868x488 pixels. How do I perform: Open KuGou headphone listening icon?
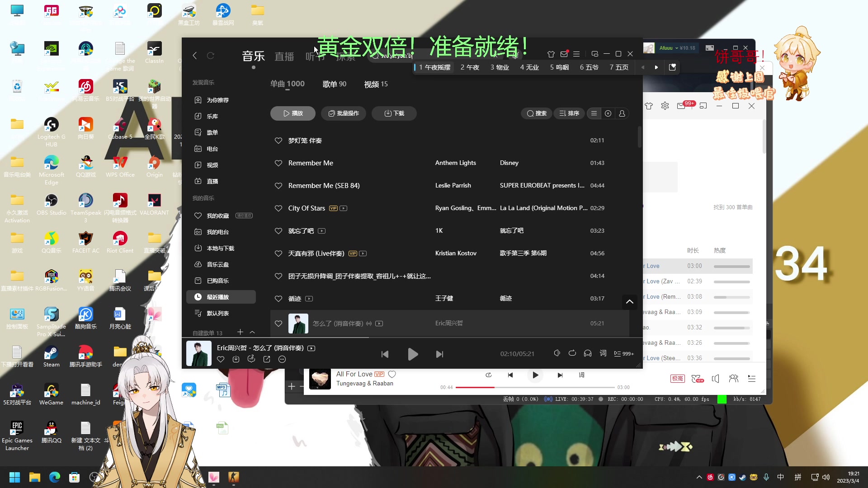click(x=588, y=353)
